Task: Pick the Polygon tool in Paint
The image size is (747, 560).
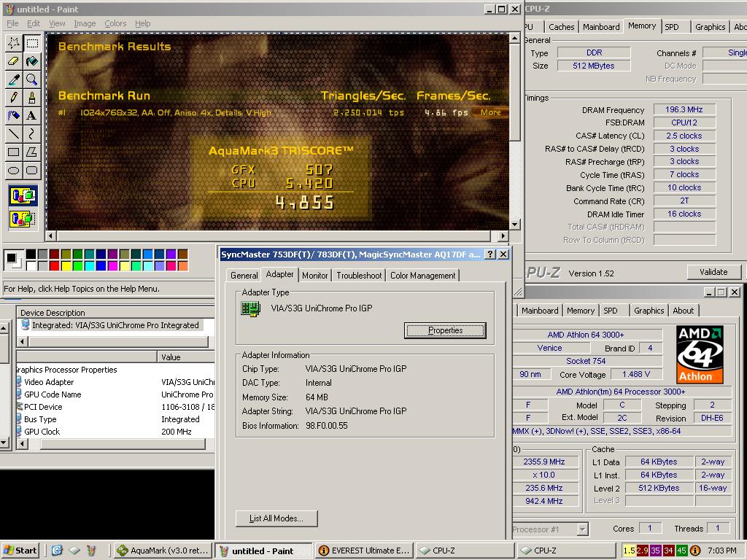Action: coord(32,152)
